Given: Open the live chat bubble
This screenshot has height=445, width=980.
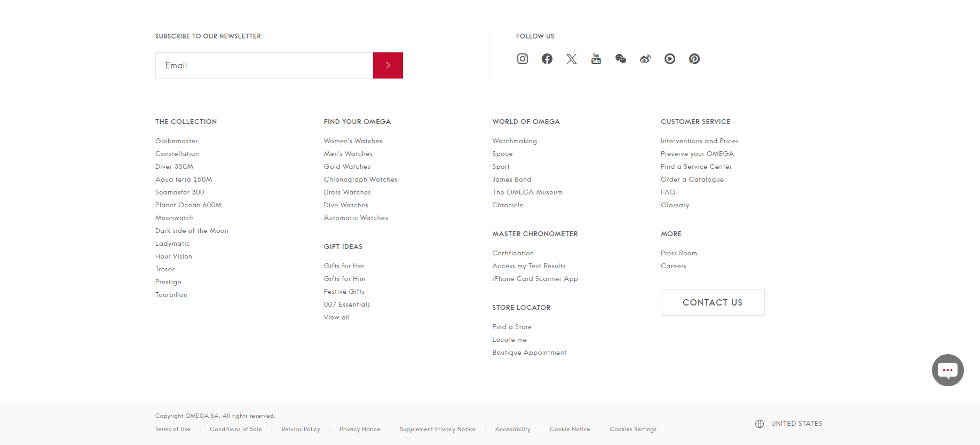Looking at the screenshot, I should point(947,370).
